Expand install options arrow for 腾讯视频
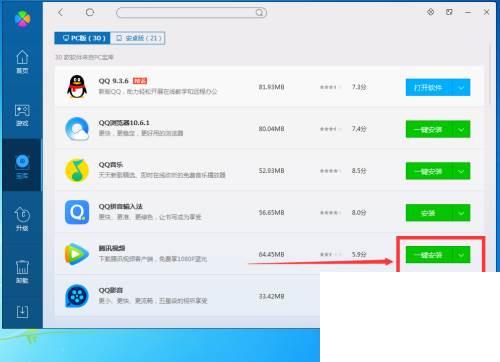 461,255
